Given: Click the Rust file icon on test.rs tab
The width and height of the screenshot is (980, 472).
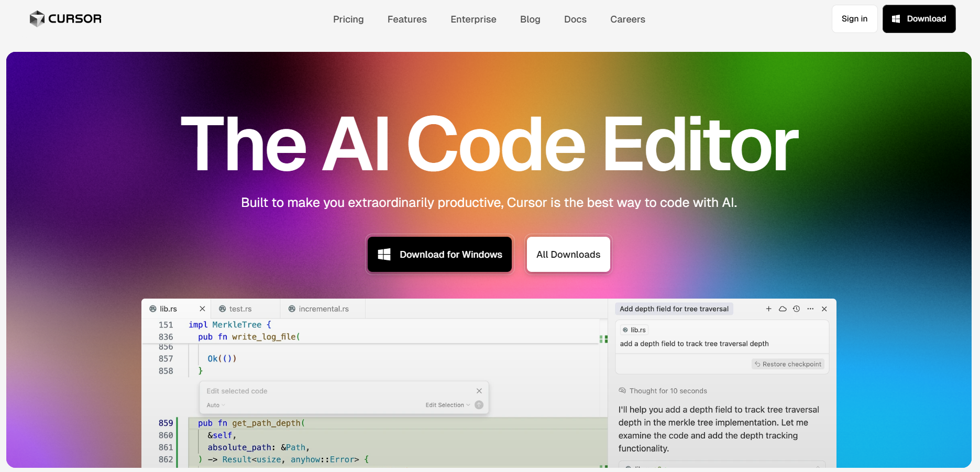Looking at the screenshot, I should 223,309.
